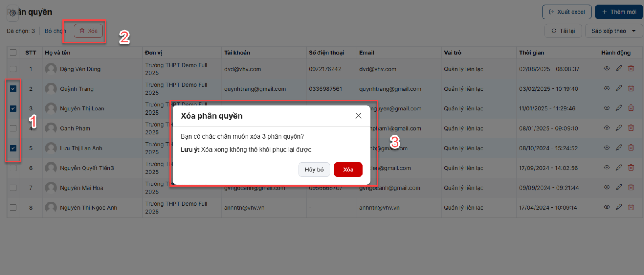Click trash icon in Lưu Thị Lan Anh row

[x=631, y=148]
